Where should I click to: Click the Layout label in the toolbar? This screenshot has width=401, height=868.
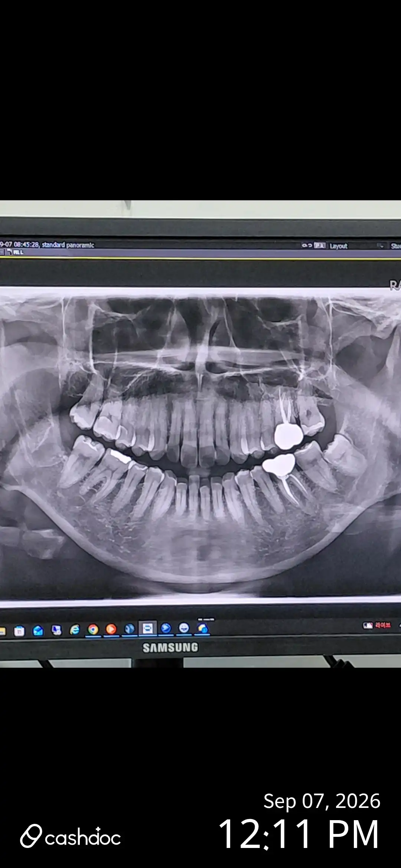(339, 246)
